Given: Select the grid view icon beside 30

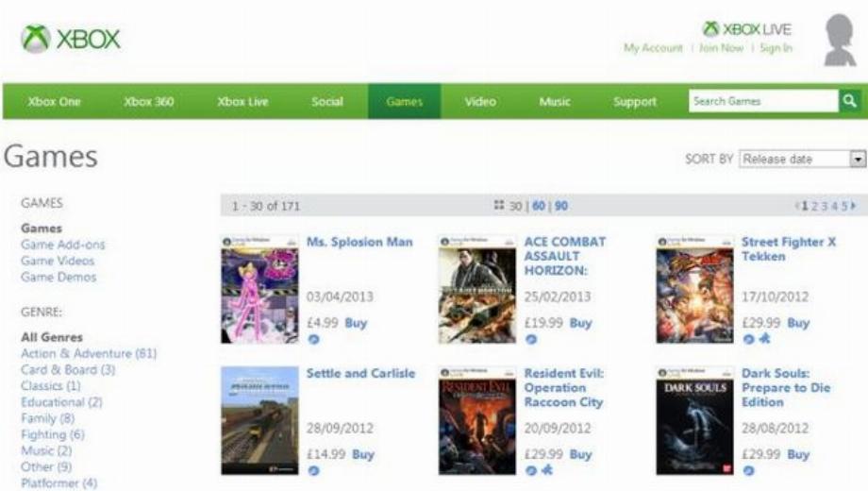Looking at the screenshot, I should pos(499,205).
